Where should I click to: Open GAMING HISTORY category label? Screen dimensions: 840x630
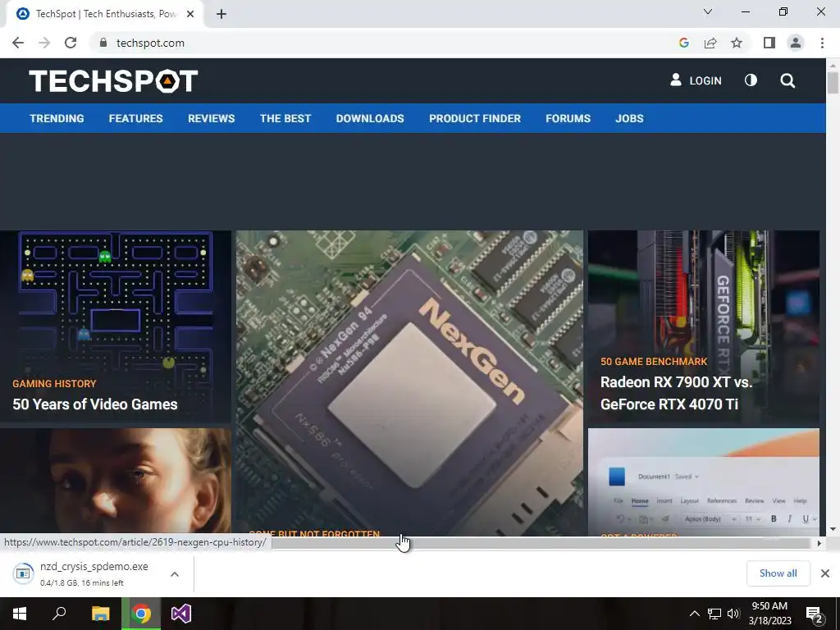point(54,384)
